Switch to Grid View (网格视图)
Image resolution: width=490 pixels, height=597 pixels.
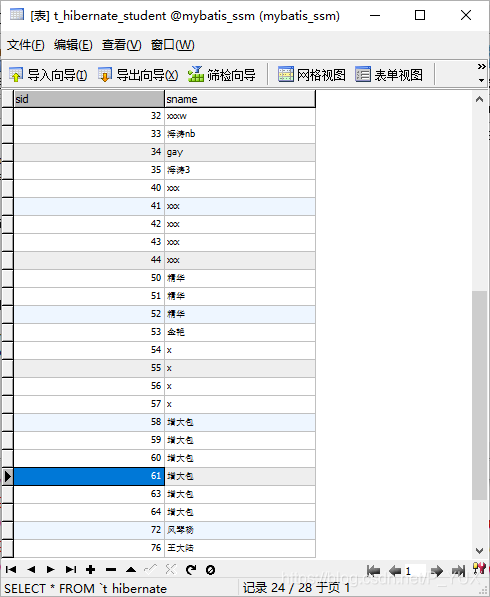(311, 75)
